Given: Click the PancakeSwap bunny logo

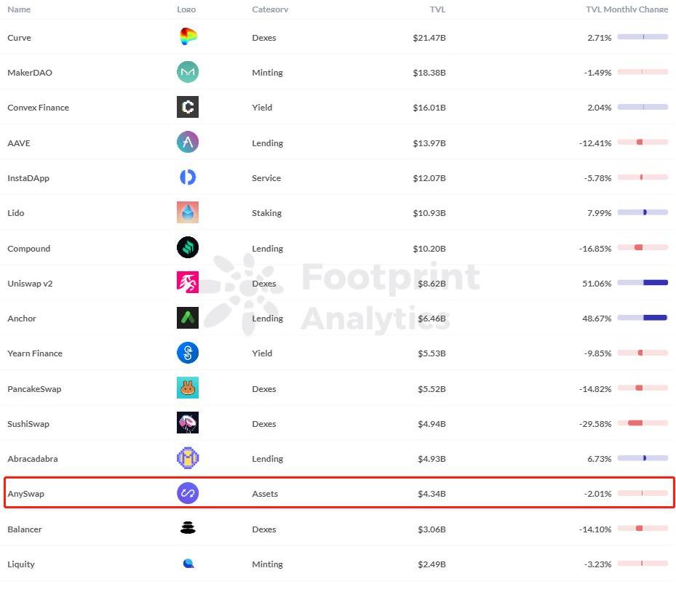Looking at the screenshot, I should [x=188, y=388].
